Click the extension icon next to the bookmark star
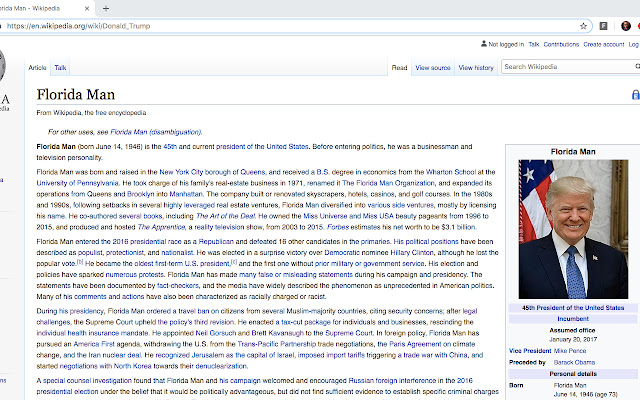 tap(603, 26)
